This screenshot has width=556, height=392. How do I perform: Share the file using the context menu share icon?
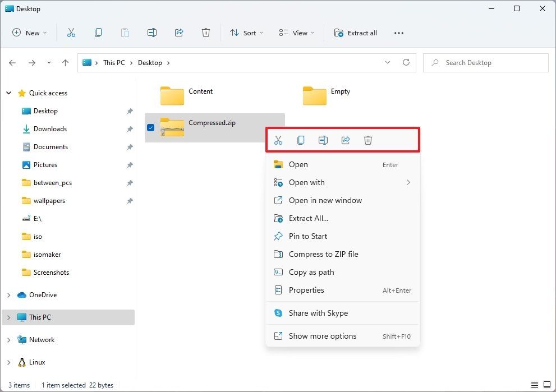346,140
